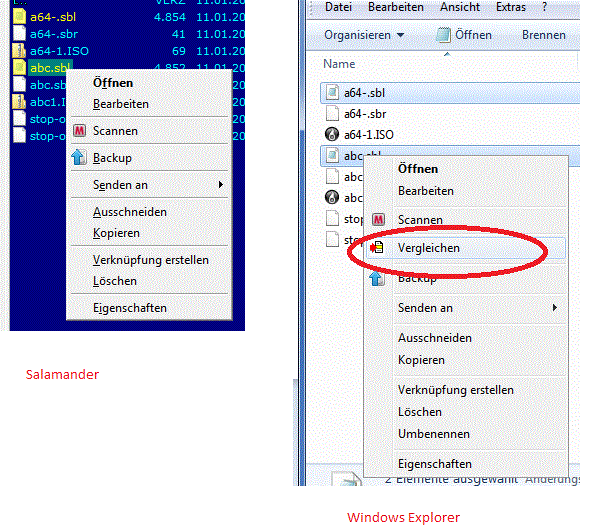Expand Senden an arrow in Explorer menu

tap(555, 308)
